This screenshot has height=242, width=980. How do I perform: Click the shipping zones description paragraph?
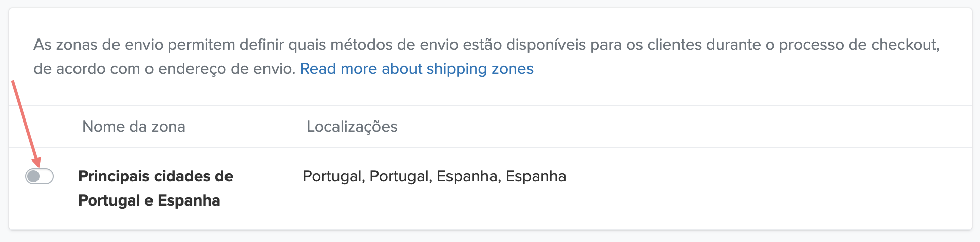pos(486,45)
